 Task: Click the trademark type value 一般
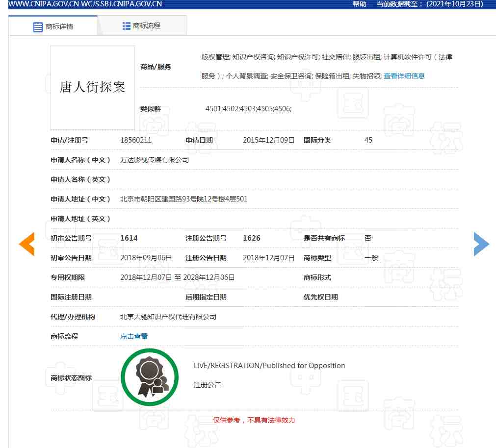click(x=371, y=258)
